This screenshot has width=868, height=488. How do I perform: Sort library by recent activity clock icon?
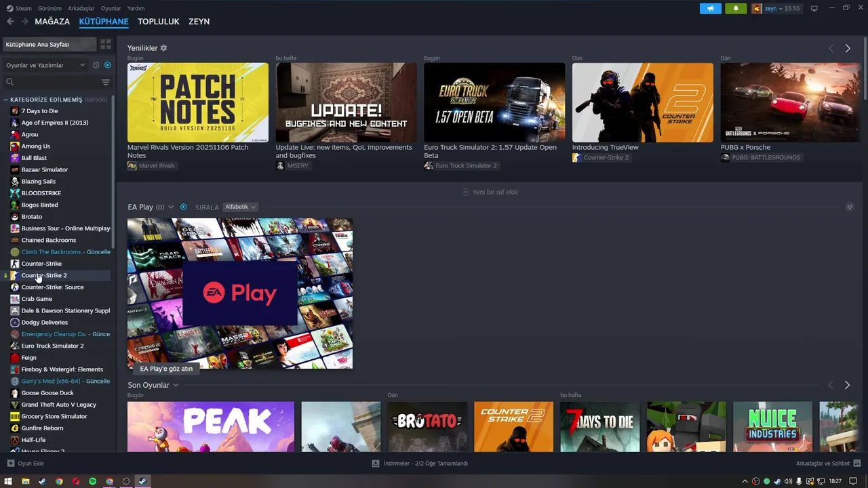[96, 65]
